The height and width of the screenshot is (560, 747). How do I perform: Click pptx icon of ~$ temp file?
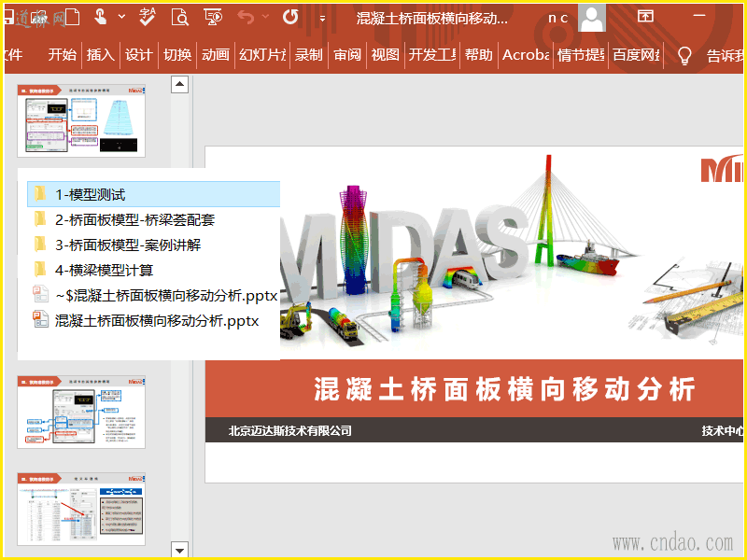click(x=40, y=294)
